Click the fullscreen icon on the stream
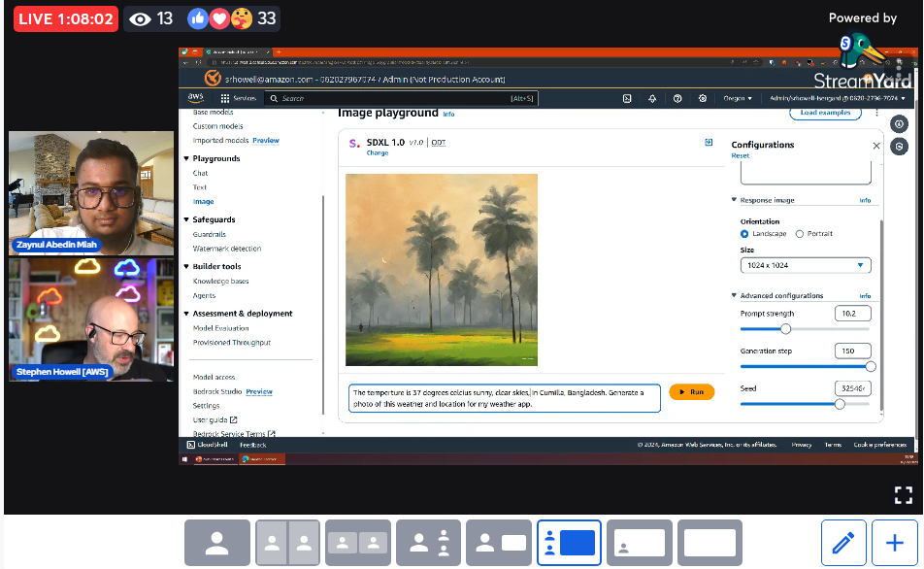924x569 pixels. [903, 495]
